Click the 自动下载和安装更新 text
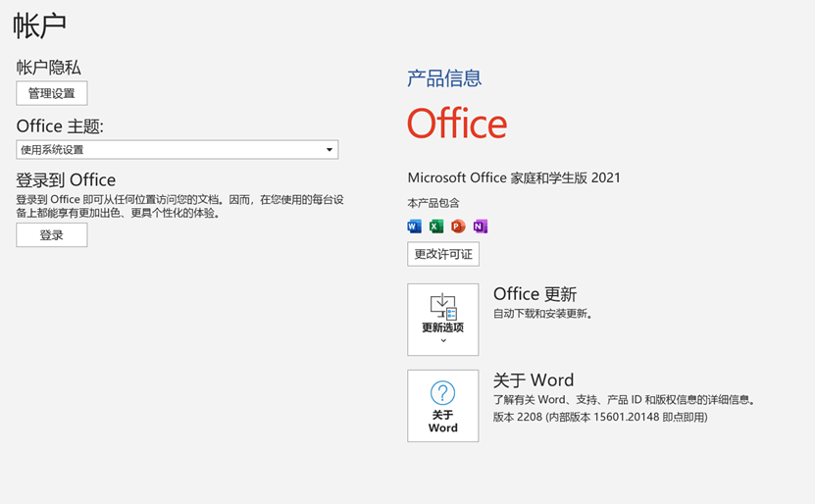The height and width of the screenshot is (504, 815). [542, 314]
